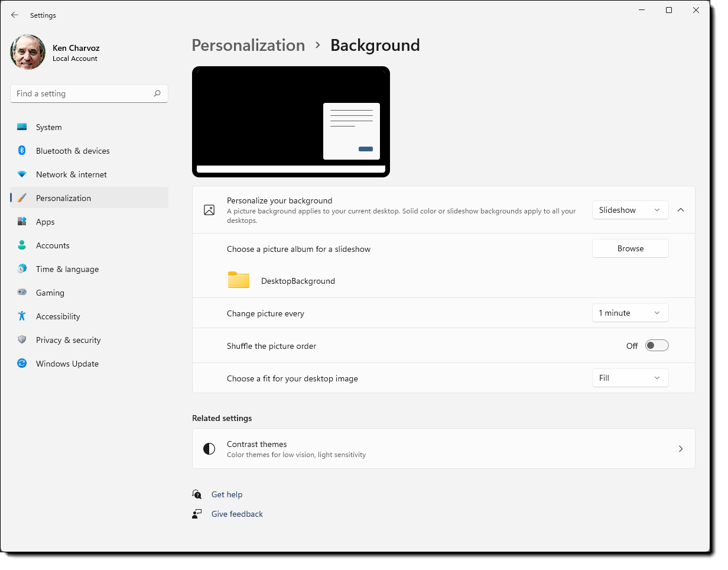This screenshot has height=570, width=728.
Task: Go to Bluetooth & devices settings
Action: (x=89, y=151)
